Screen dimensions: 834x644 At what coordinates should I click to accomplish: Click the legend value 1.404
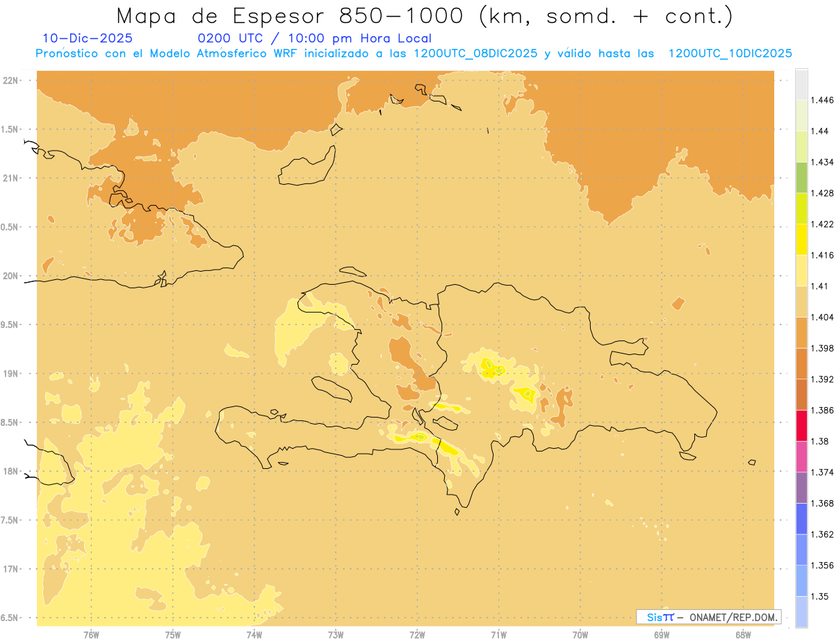tap(823, 317)
